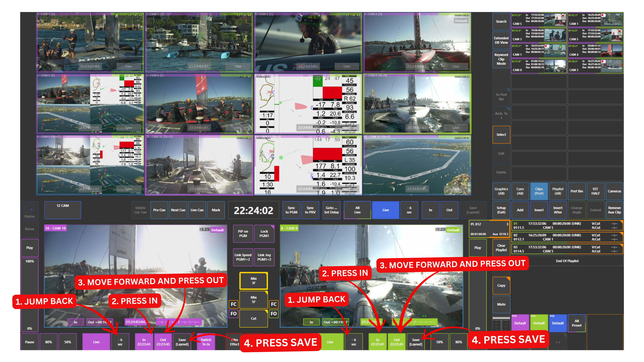This screenshot has width=644, height=362.
Task: Click the purple Out 22:23:43 button
Action: [163, 342]
